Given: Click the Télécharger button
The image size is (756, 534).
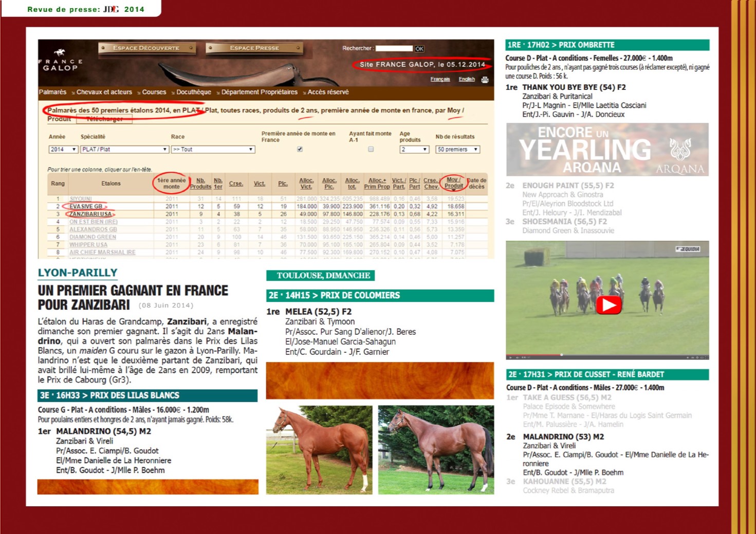Looking at the screenshot, I should point(104,119).
